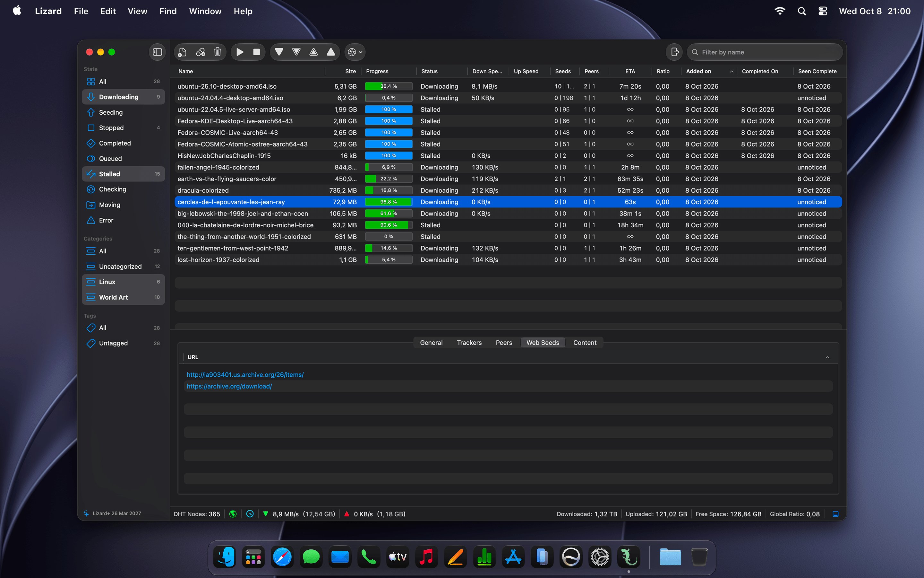Open the Find menu in the menu bar
Viewport: 924px width, 578px height.
(x=167, y=11)
